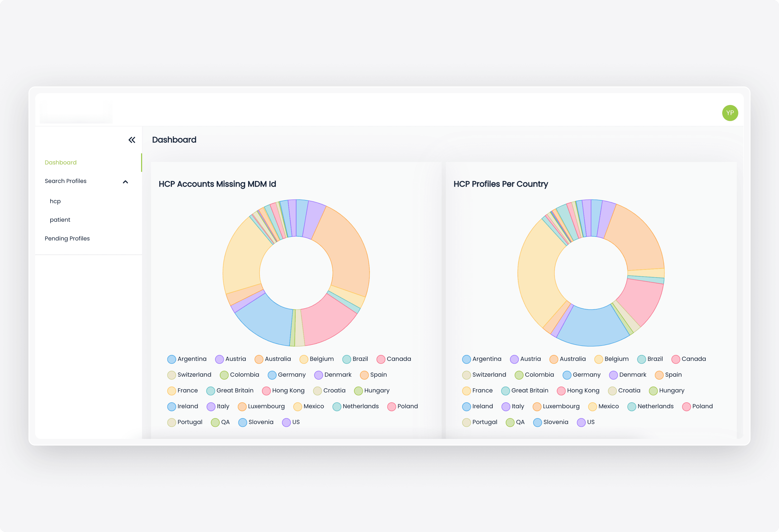Toggle Netherlands in Profiles Per Country legend
Image resolution: width=779 pixels, height=532 pixels.
tap(651, 406)
